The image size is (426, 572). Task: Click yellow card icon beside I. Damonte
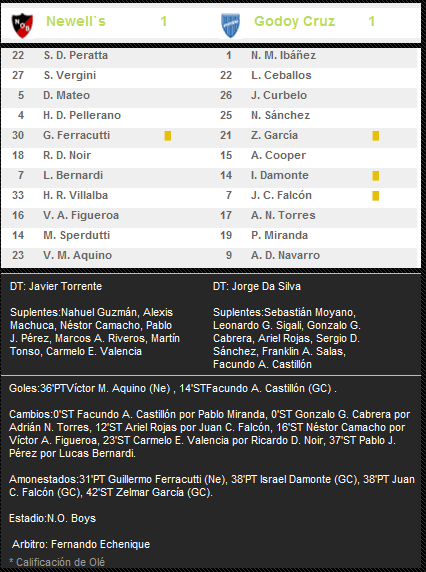[376, 176]
